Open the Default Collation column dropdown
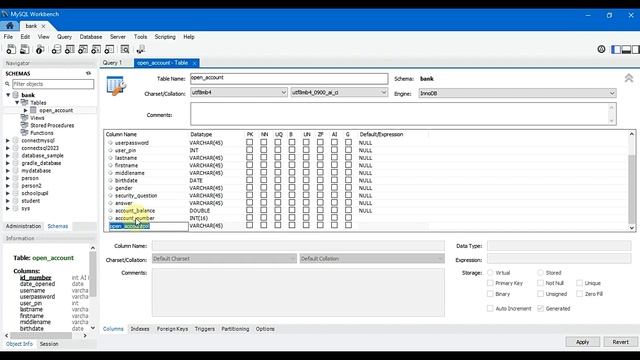Image resolution: width=640 pixels, height=360 pixels. tap(372, 259)
